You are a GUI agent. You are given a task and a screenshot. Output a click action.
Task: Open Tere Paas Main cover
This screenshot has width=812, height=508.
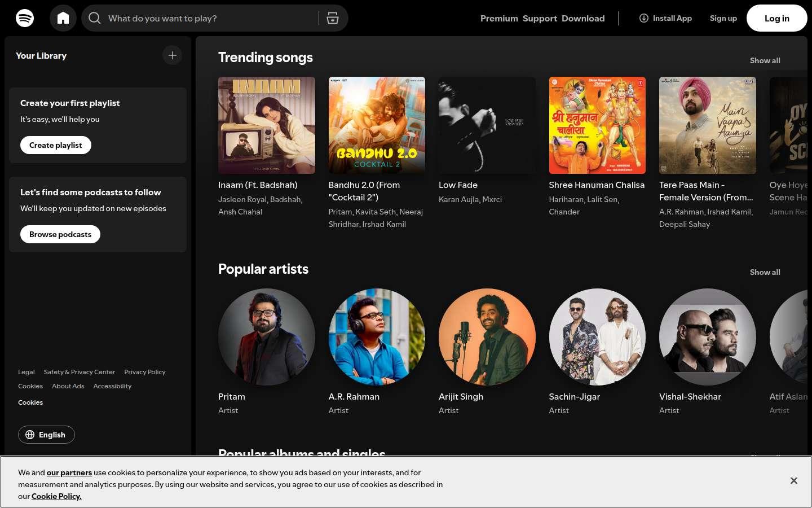(708, 125)
